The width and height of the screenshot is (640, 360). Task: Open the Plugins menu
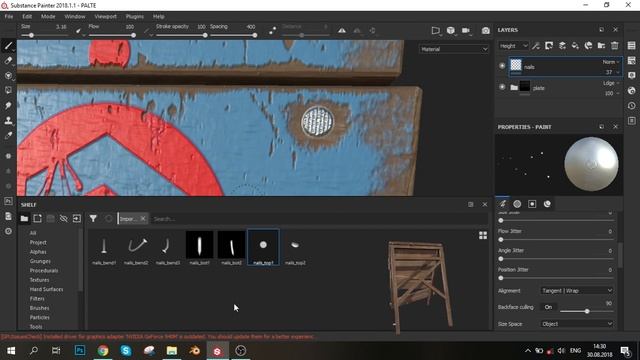135,17
